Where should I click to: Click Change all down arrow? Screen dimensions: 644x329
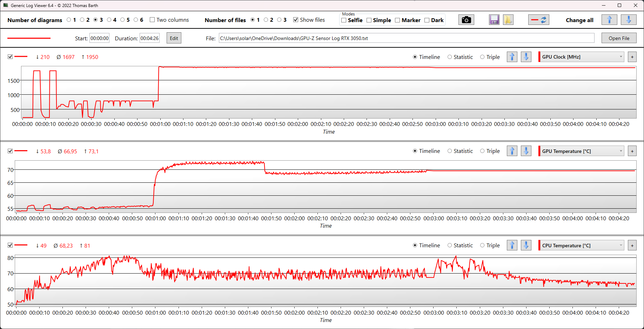[x=629, y=20]
